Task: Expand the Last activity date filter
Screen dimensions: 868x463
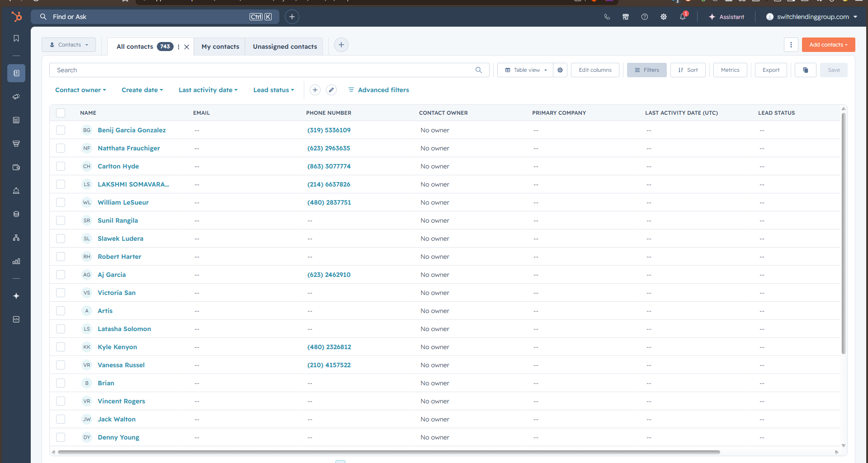Action: tap(208, 90)
